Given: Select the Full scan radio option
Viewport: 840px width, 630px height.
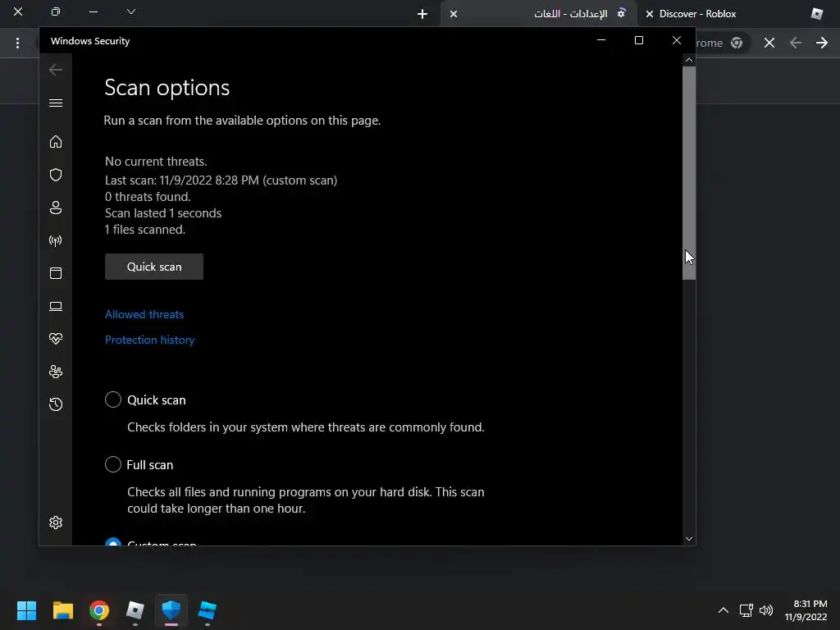Looking at the screenshot, I should point(113,464).
